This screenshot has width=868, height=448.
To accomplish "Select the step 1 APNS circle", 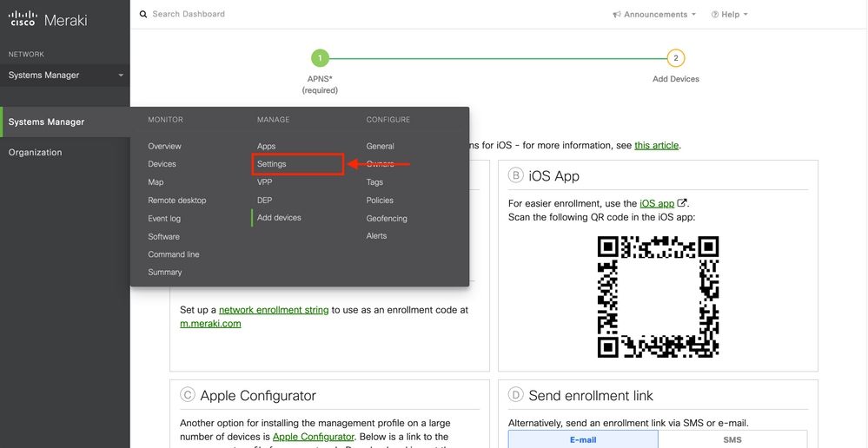I will click(x=320, y=58).
